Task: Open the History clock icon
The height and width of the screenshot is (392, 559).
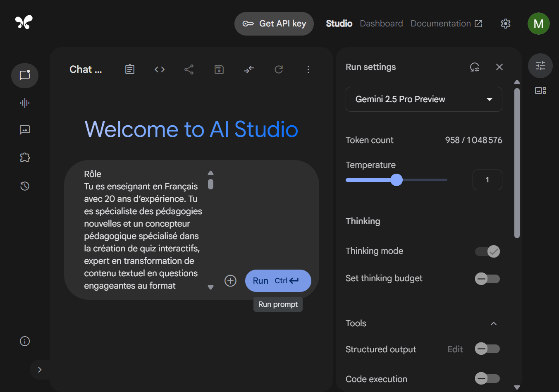Action: 25,186
